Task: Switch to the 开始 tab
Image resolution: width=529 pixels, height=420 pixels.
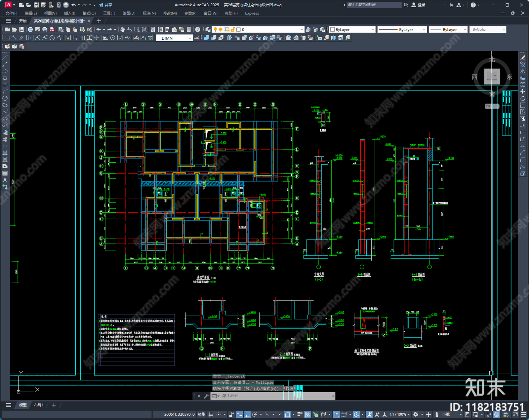Action: point(23,21)
